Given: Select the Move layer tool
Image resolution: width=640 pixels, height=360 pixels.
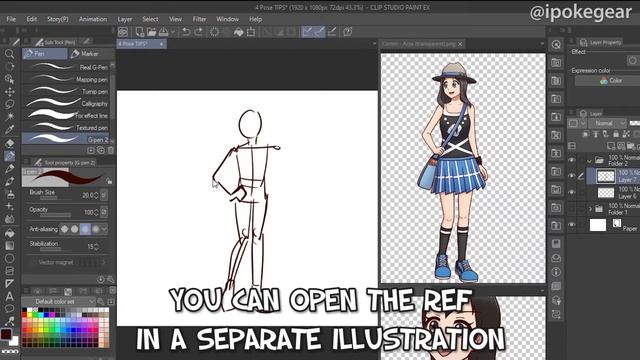Looking at the screenshot, I should pyautogui.click(x=9, y=92).
